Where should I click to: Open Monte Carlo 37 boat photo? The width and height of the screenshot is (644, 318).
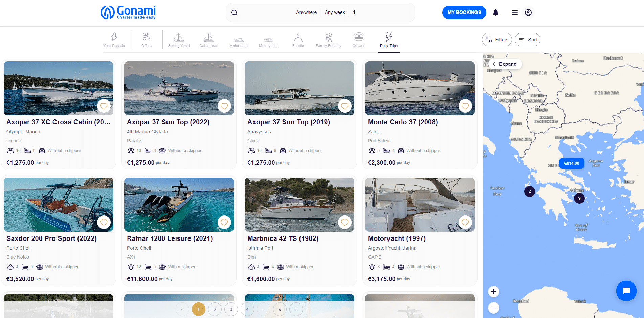420,88
